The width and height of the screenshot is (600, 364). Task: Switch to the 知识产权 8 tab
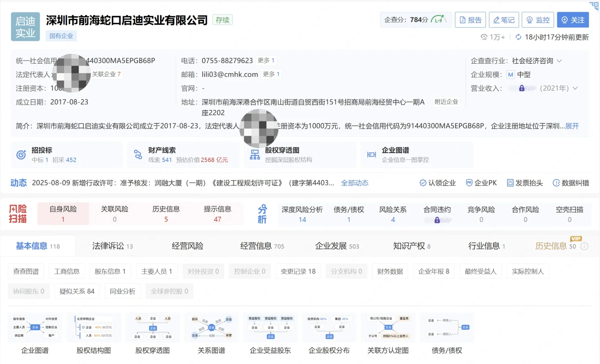pyautogui.click(x=412, y=246)
